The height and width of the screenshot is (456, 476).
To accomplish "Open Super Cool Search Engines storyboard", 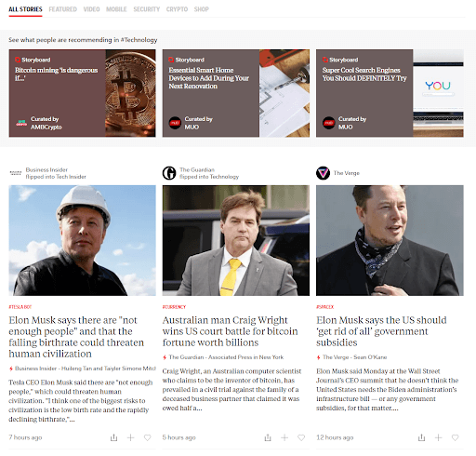I will click(364, 74).
